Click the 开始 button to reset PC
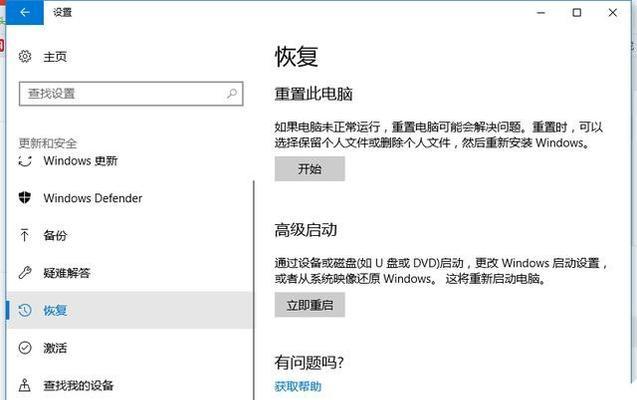The height and width of the screenshot is (400, 637). [310, 169]
